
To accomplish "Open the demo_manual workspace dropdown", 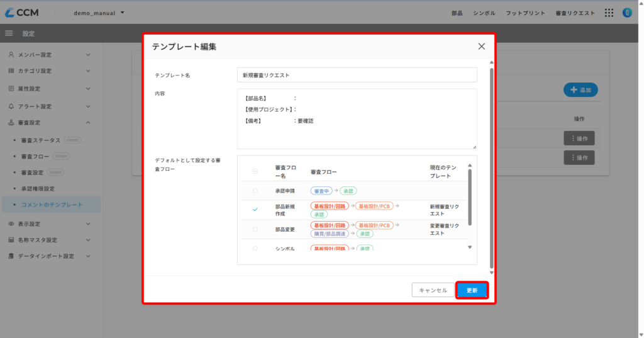I will click(99, 13).
